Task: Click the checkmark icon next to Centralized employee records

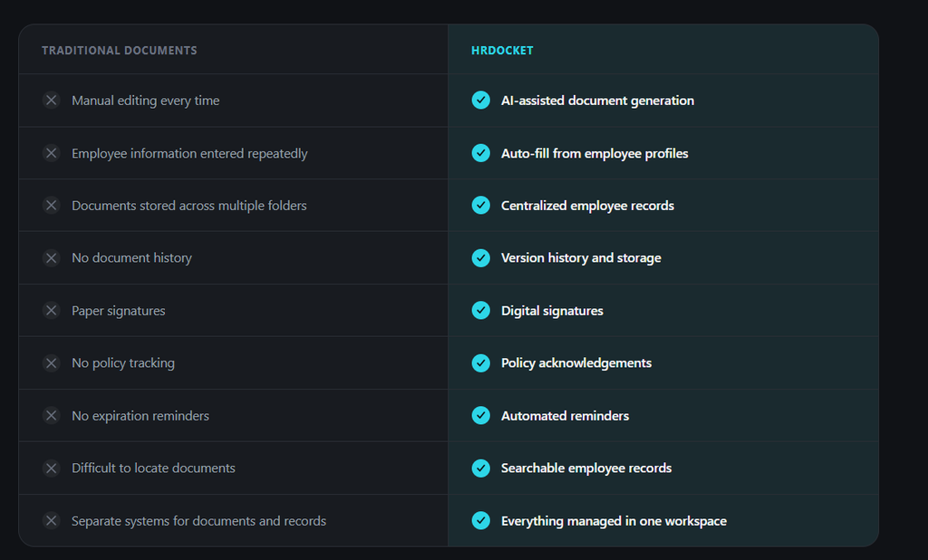Action: pos(480,205)
